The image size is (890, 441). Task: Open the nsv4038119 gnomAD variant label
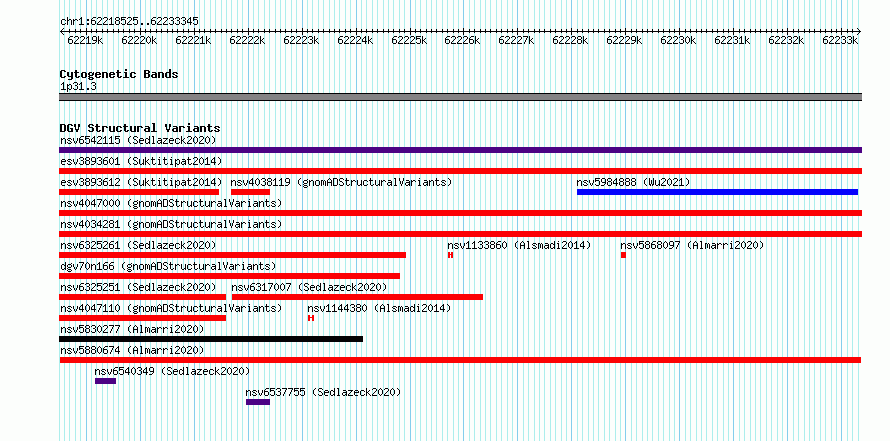click(341, 182)
